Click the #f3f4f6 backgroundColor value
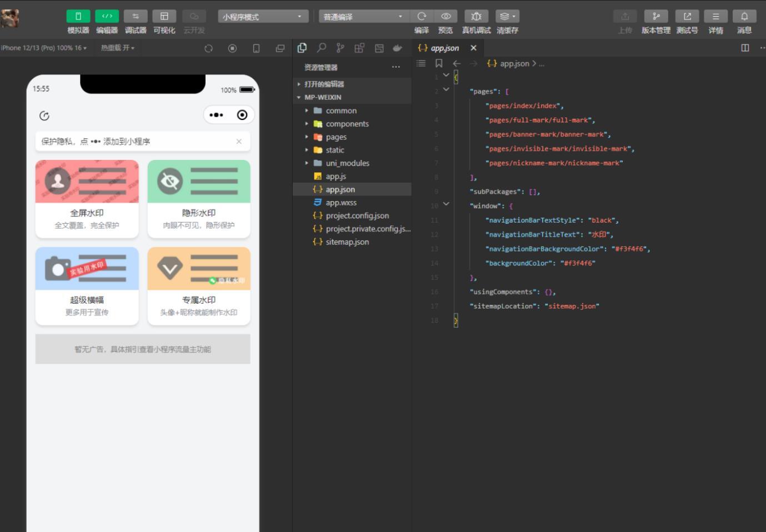Viewport: 766px width, 532px height. pos(578,263)
